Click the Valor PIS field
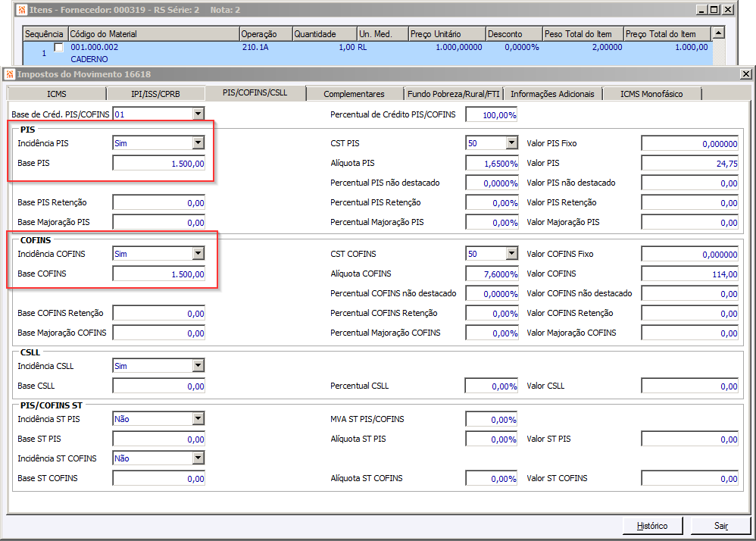Viewport: 756px width, 541px height. [x=689, y=163]
